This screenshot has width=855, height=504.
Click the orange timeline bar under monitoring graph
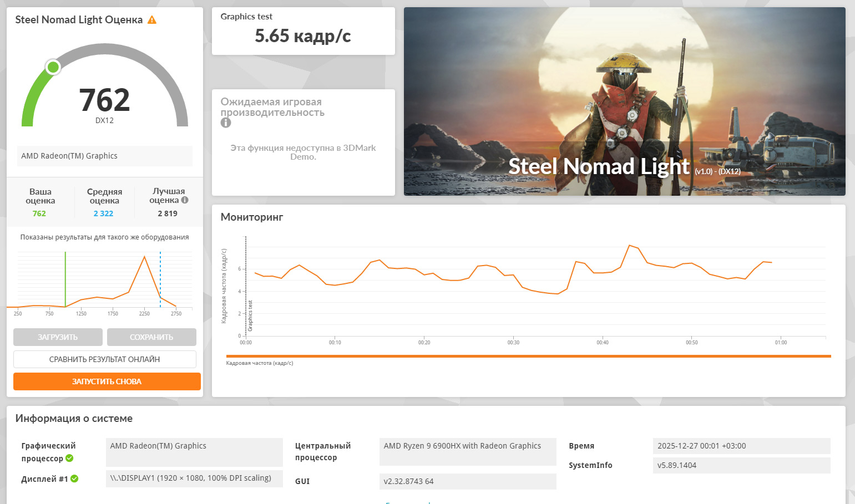[x=528, y=356]
